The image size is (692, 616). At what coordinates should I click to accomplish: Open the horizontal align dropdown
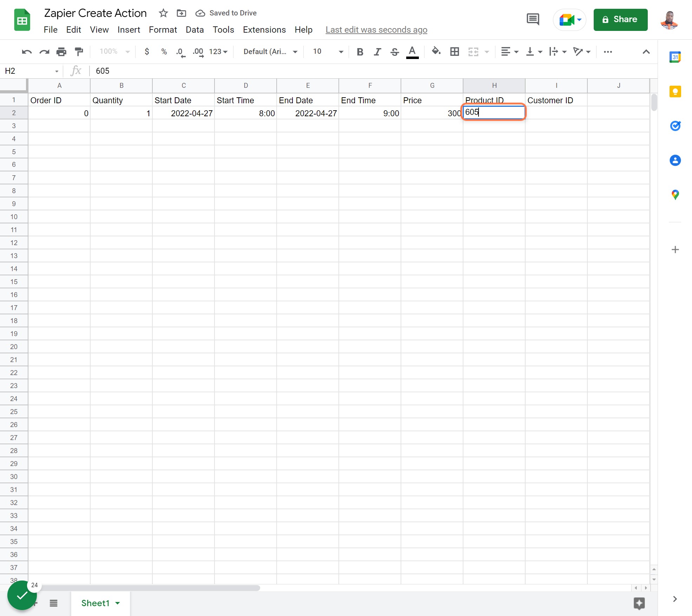pos(510,52)
